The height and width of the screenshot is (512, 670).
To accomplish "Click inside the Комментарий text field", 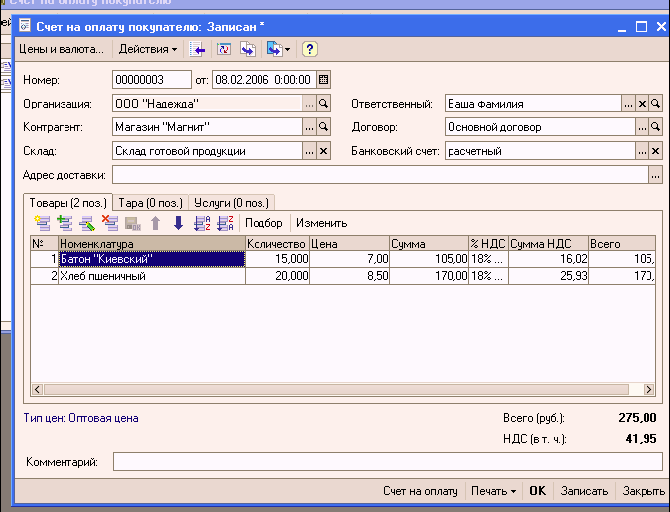I will [386, 462].
